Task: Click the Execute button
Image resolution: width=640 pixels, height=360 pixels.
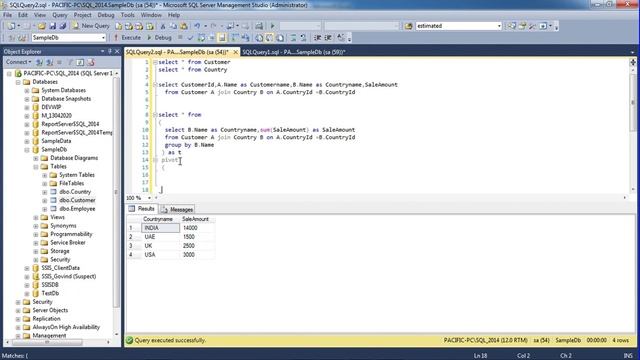Action: 127,38
